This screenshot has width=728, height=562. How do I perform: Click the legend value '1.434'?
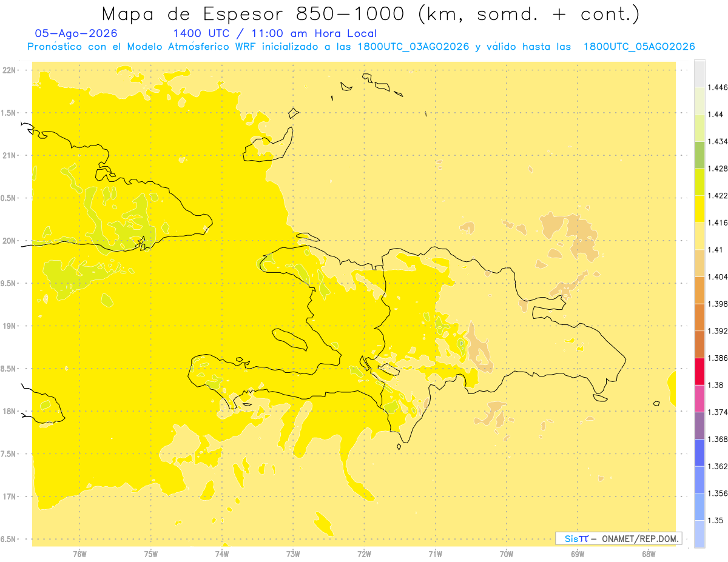pyautogui.click(x=718, y=141)
